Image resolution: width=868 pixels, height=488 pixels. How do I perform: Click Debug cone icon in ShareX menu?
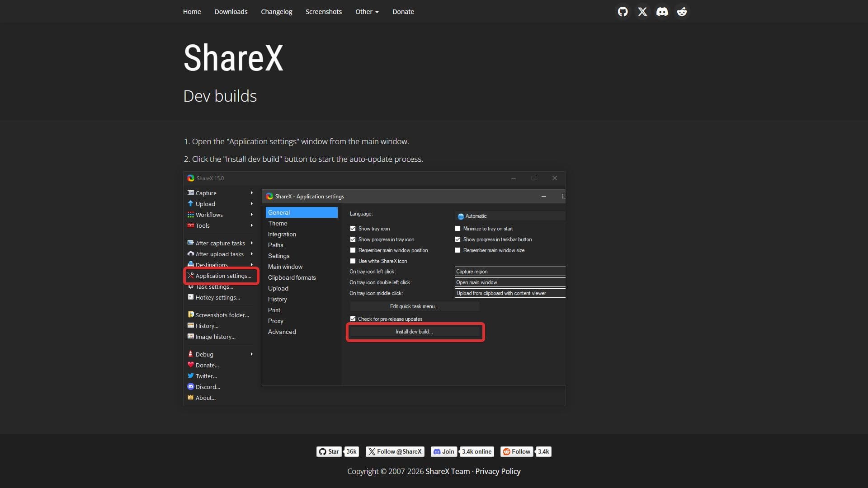(191, 354)
